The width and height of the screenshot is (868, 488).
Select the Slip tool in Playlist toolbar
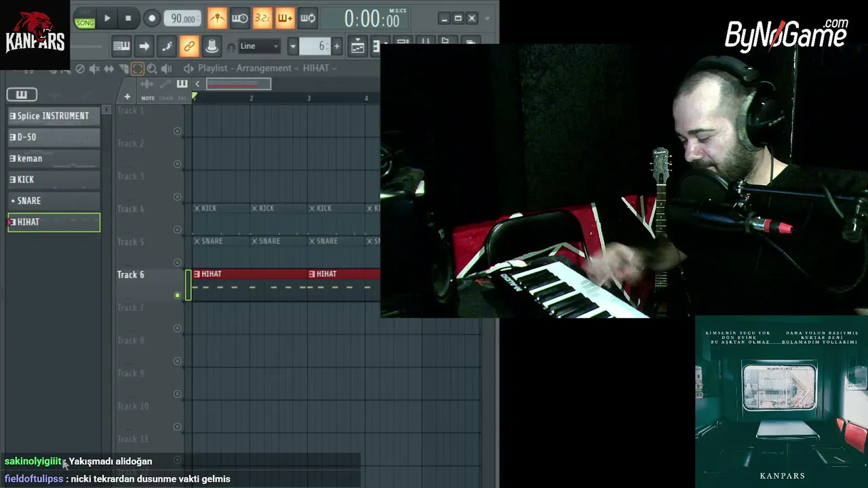click(108, 68)
